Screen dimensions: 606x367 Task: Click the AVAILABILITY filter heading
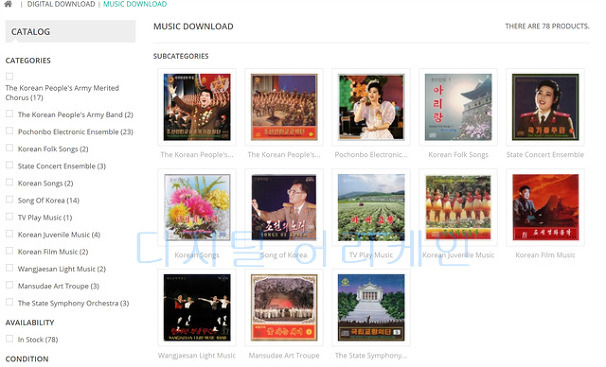pos(30,322)
